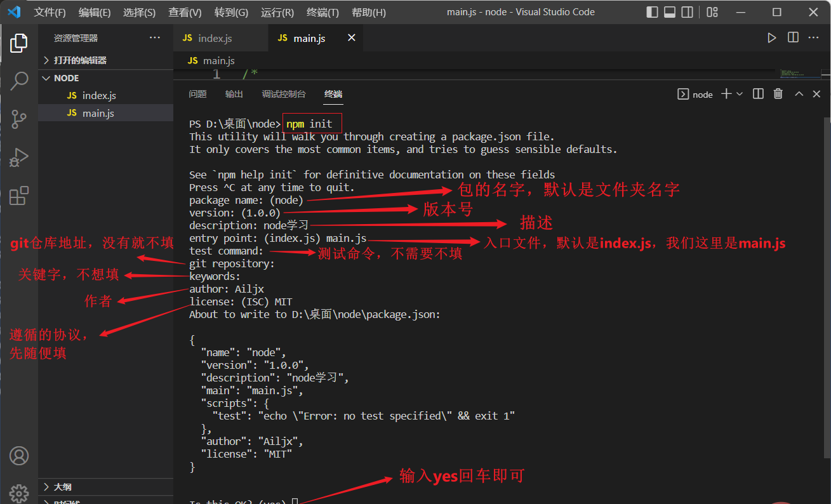Click the title 'main.js - node - Visual Studio Code'

(x=521, y=12)
